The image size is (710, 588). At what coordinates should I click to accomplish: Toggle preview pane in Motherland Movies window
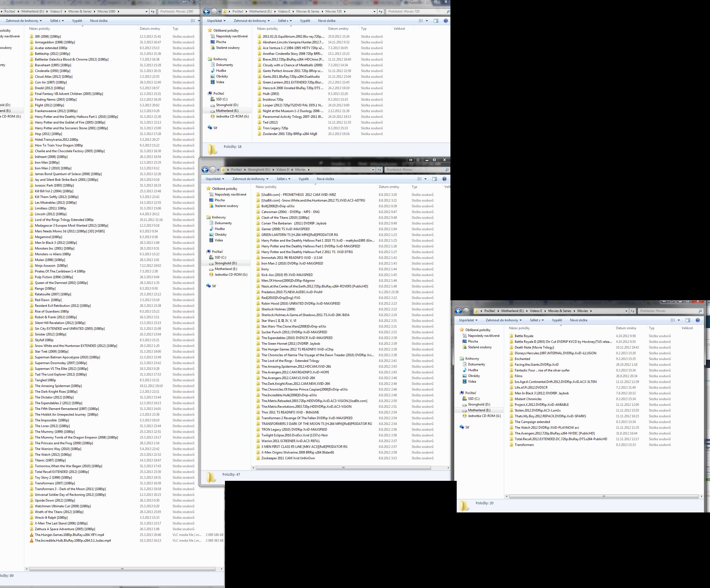(x=688, y=320)
